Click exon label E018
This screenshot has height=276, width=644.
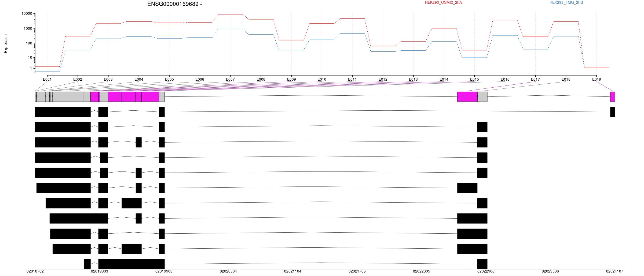566,79
